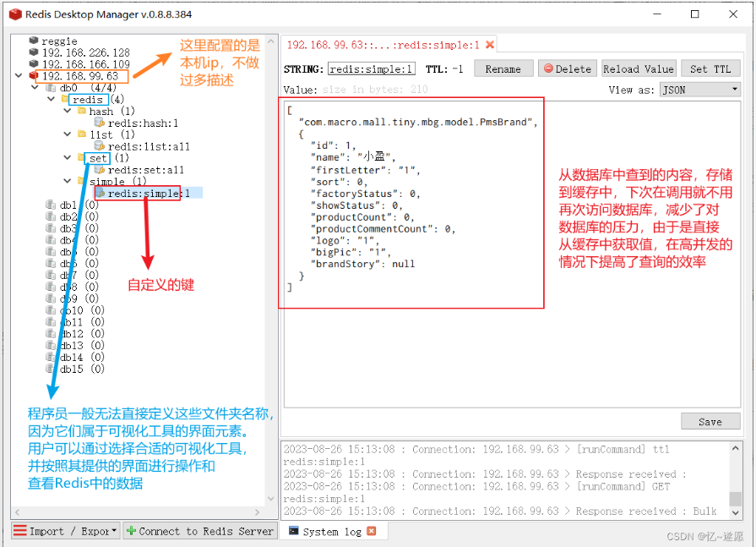Select the redis:hash:1 key
Screen dimensions: 756x547
tap(143, 123)
